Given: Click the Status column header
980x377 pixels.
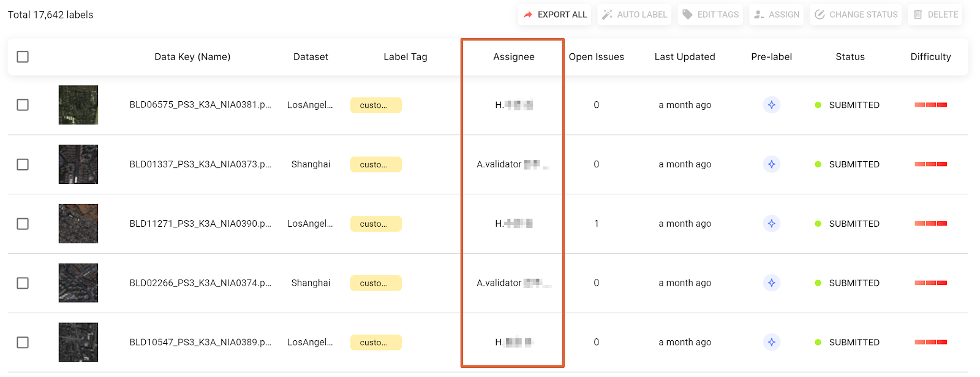Looking at the screenshot, I should coord(850,57).
